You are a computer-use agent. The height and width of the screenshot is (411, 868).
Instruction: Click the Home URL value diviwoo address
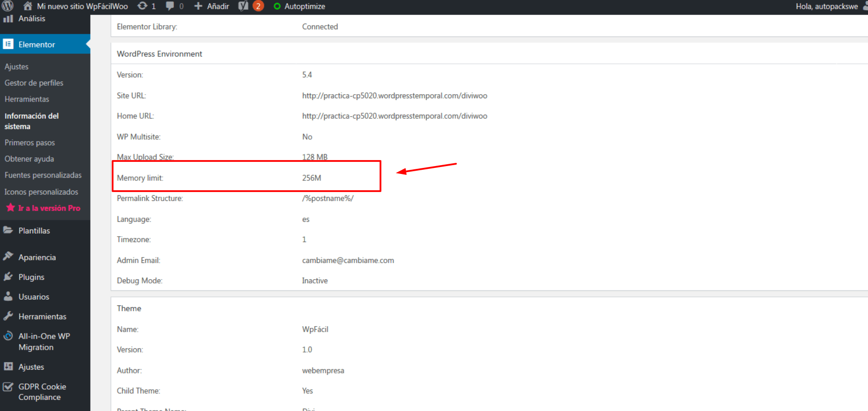pyautogui.click(x=395, y=116)
